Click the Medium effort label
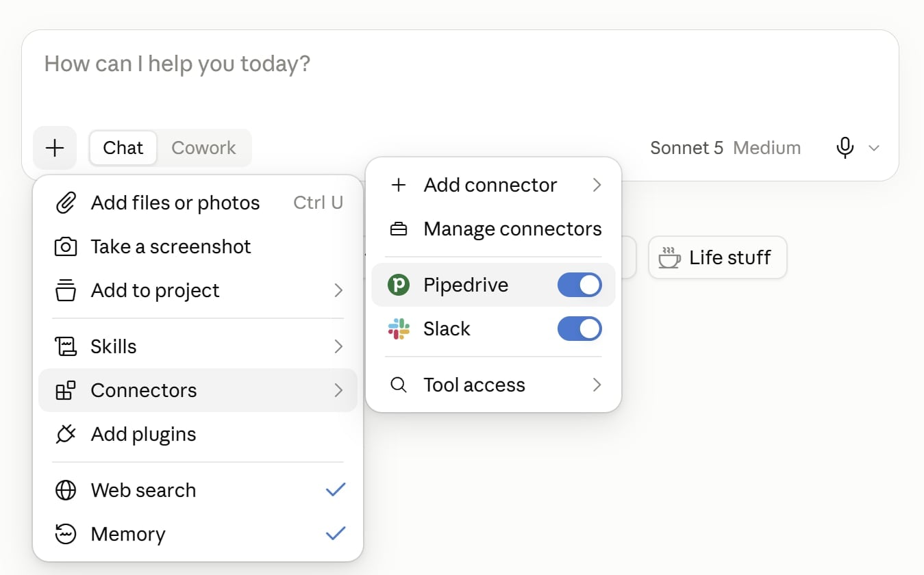924x575 pixels. 766,148
